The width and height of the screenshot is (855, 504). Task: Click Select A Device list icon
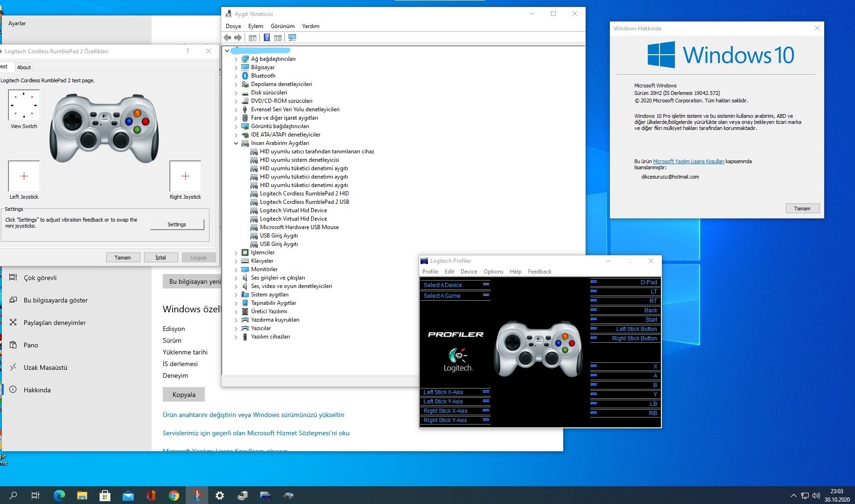pyautogui.click(x=486, y=284)
